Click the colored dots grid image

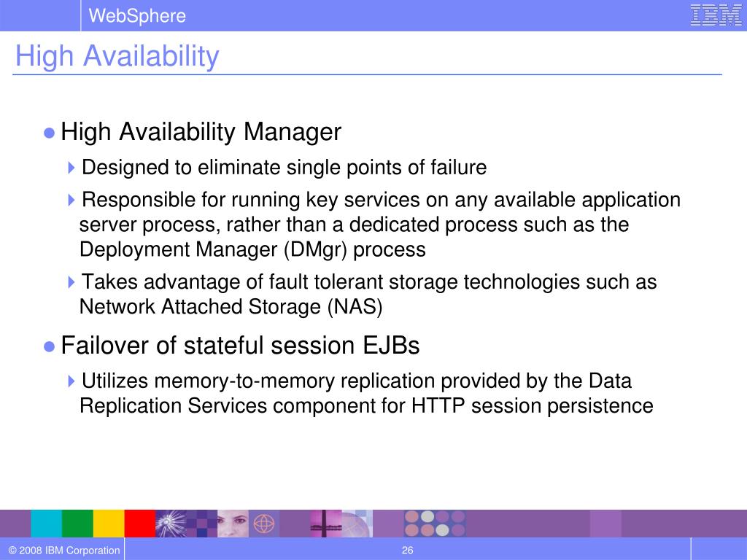[435, 524]
